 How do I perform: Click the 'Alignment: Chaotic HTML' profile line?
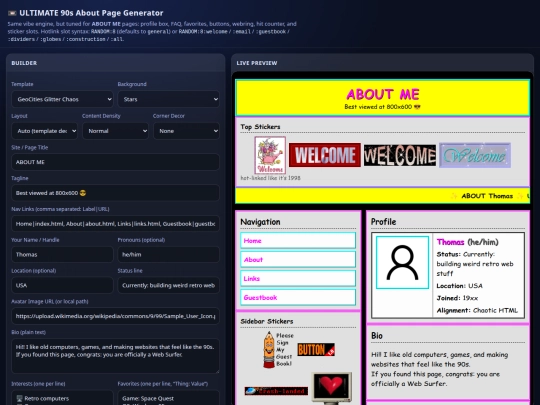tap(477, 310)
